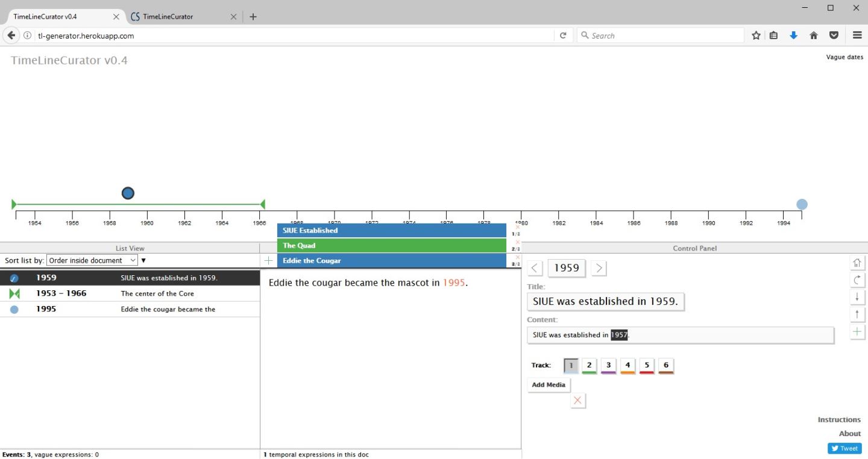Go to the next event with right chevron
The height and width of the screenshot is (459, 868).
point(599,268)
